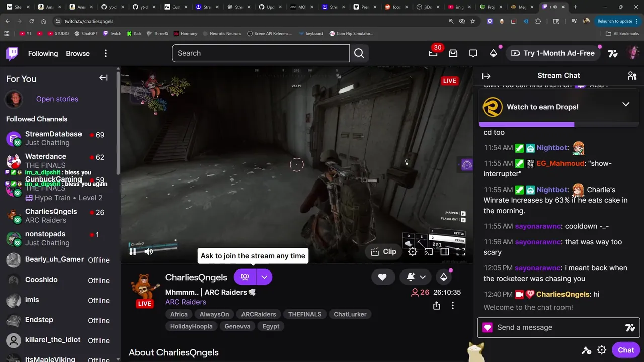Open nonstopads channel in sidebar
Viewport: 644px width, 362px height.
tap(59, 238)
